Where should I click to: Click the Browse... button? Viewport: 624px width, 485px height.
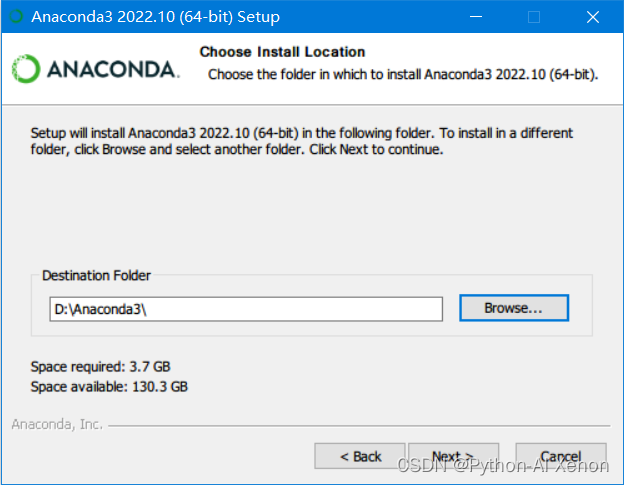pos(514,308)
